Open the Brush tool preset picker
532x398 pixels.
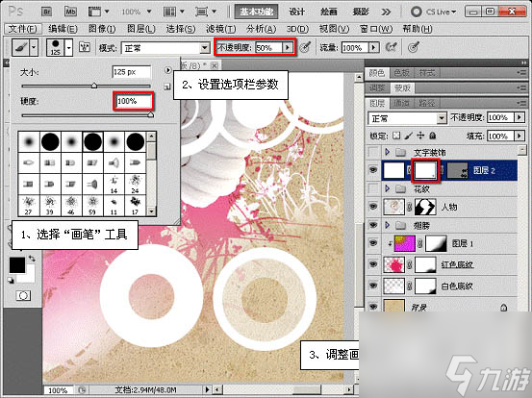25,47
